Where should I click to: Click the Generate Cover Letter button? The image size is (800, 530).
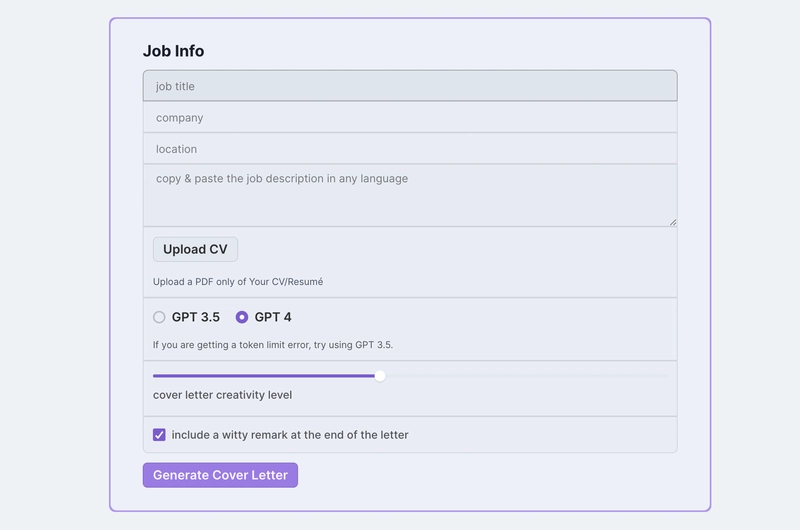[x=220, y=475]
